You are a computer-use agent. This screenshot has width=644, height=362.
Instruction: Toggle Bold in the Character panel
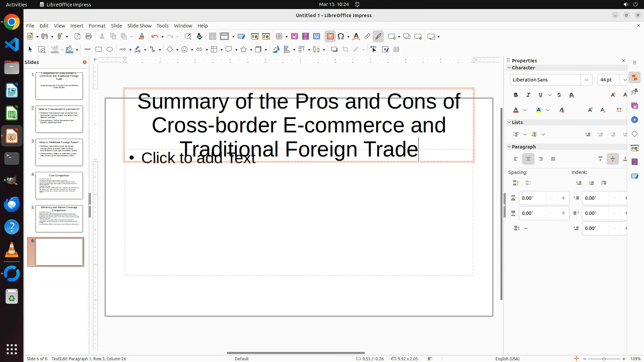coord(516,95)
